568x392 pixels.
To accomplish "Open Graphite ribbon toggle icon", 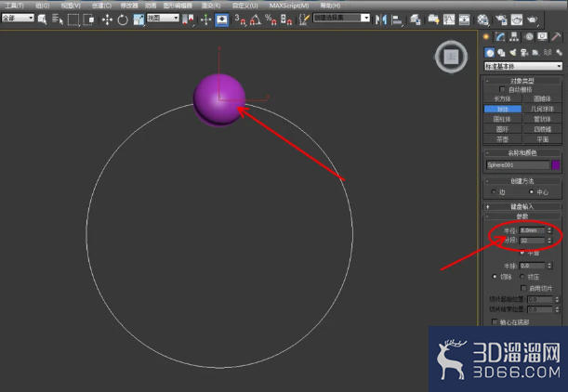I will pyautogui.click(x=433, y=20).
